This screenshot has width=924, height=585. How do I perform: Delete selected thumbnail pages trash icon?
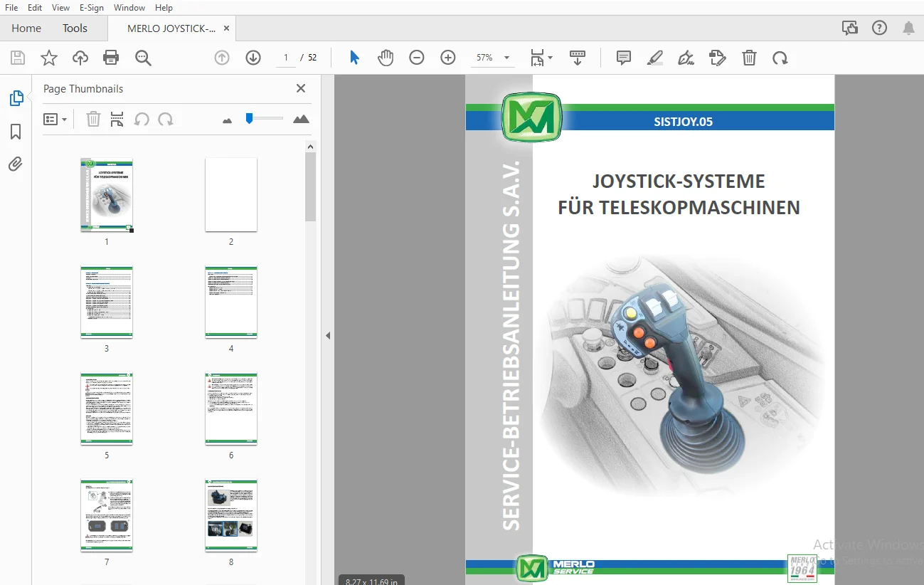93,119
